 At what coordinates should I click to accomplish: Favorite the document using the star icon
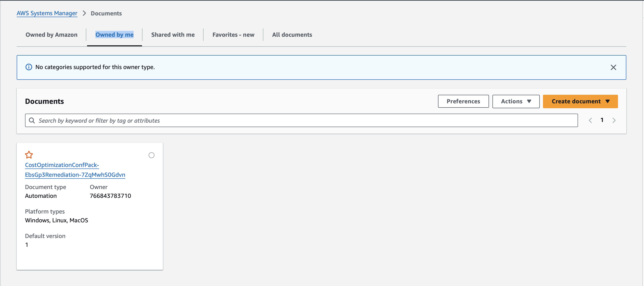click(29, 155)
